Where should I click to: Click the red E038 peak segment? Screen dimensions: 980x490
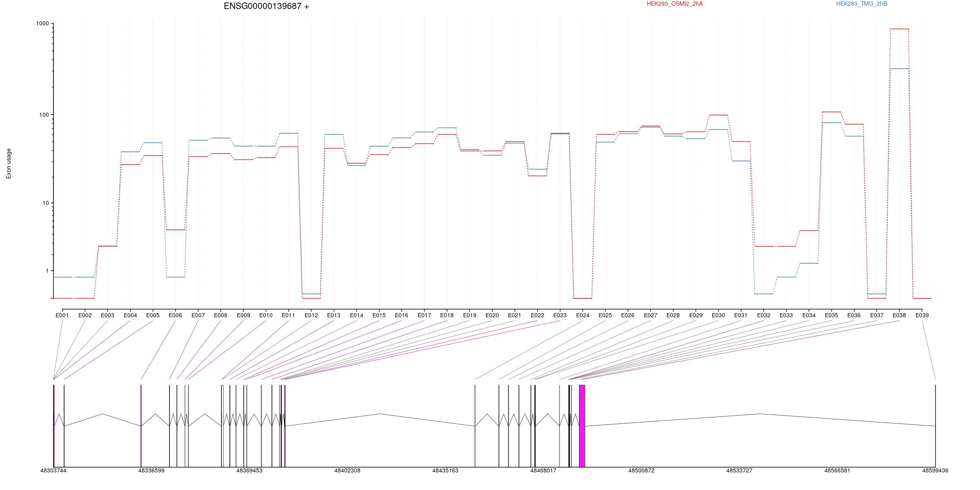pos(899,29)
